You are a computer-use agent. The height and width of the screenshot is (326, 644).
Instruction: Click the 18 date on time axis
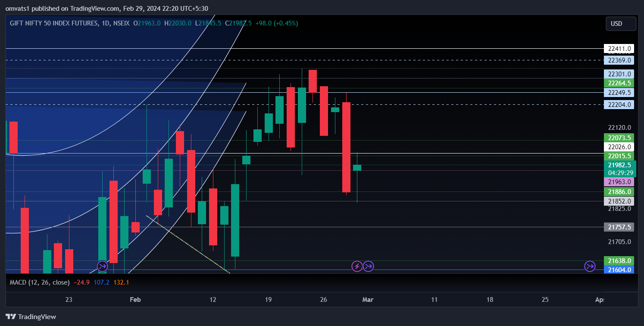[490, 300]
